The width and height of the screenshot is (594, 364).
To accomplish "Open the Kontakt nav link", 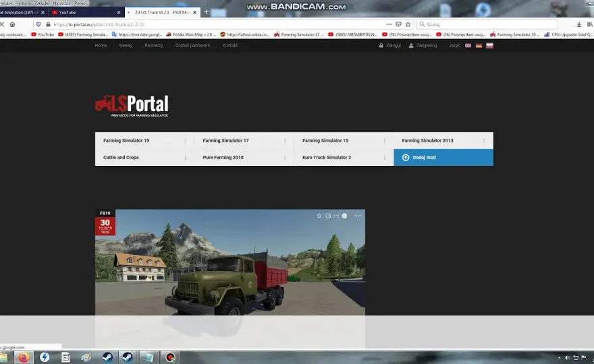I will click(x=230, y=45).
